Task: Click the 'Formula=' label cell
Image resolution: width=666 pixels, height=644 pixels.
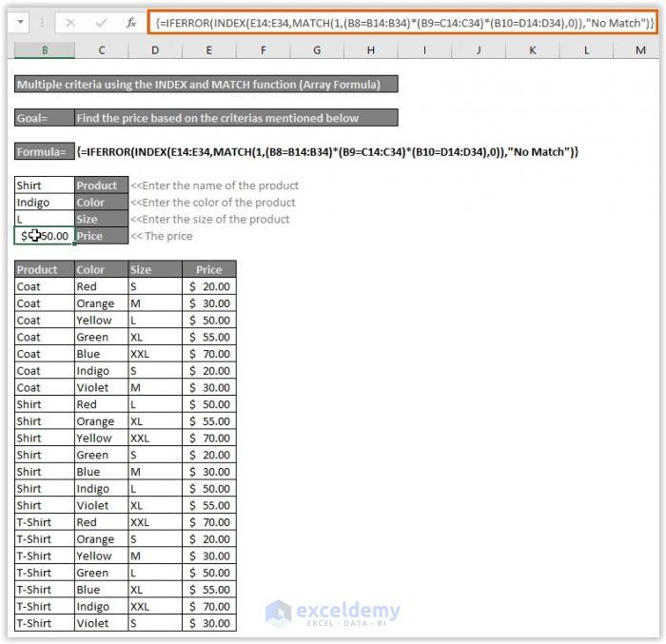Action: tap(45, 151)
